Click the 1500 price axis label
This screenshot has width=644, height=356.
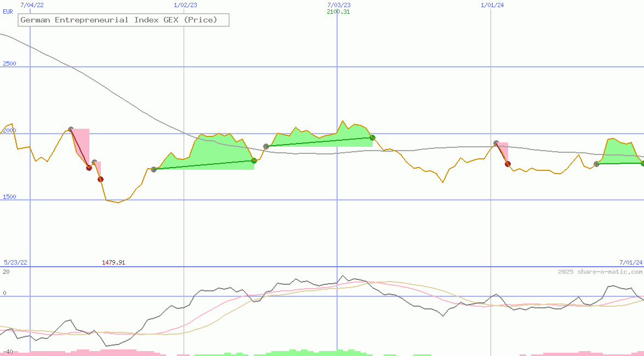coord(9,197)
